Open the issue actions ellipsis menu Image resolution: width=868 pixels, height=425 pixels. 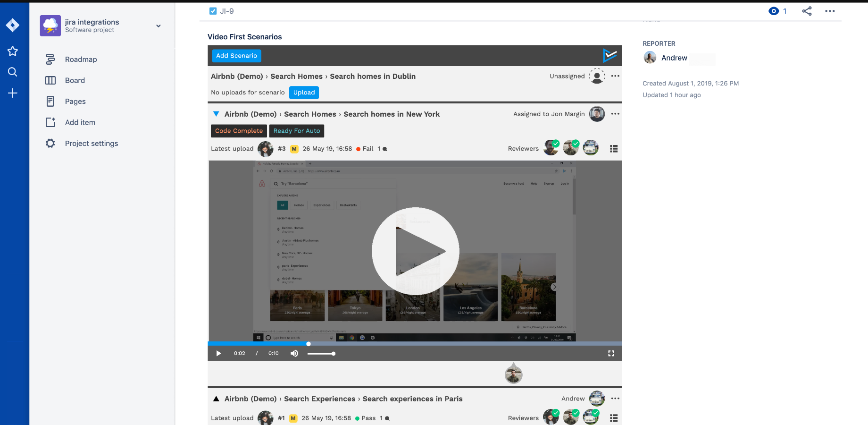[830, 11]
